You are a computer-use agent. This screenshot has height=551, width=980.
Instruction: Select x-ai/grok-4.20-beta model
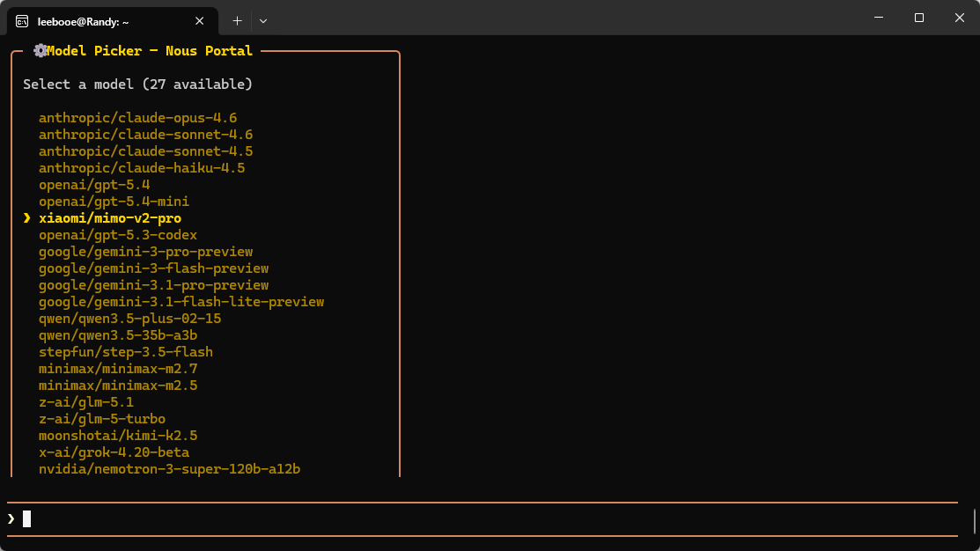114,452
